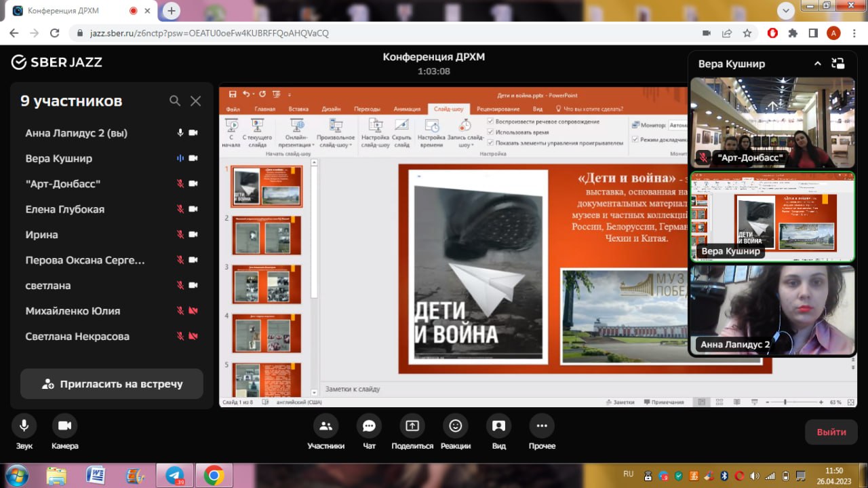The height and width of the screenshot is (488, 868).
Task: Open the Монитор combo box in PowerPoint
Action: (x=677, y=125)
